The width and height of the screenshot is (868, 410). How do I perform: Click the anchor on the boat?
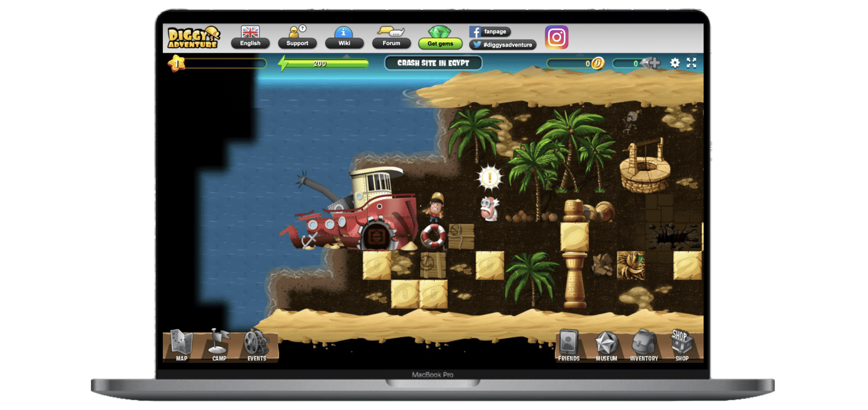(310, 240)
